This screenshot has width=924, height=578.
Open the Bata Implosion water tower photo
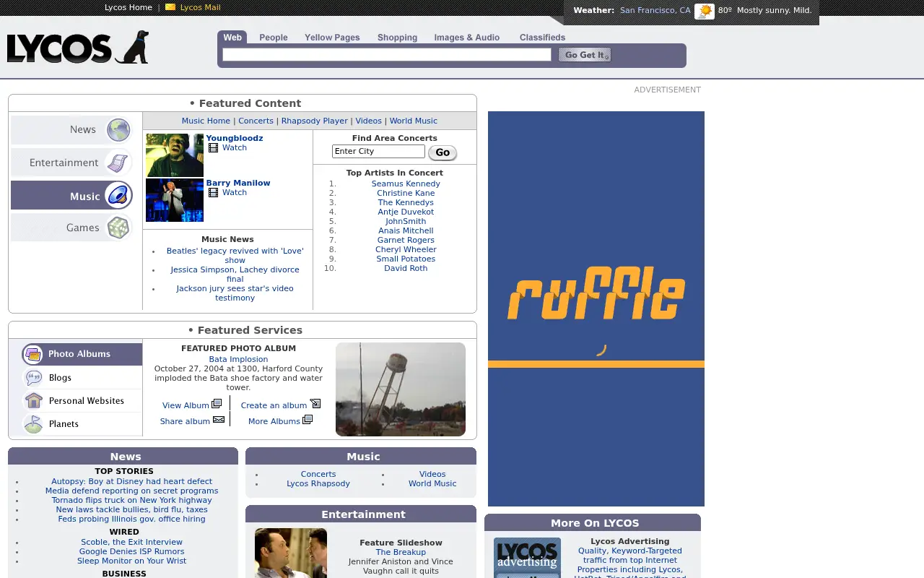(x=401, y=389)
